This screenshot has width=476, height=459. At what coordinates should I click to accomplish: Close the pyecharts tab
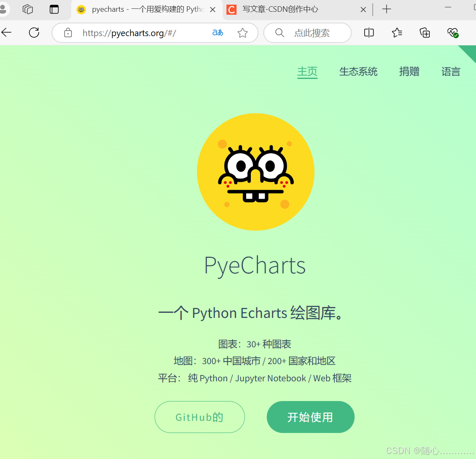pyautogui.click(x=213, y=10)
